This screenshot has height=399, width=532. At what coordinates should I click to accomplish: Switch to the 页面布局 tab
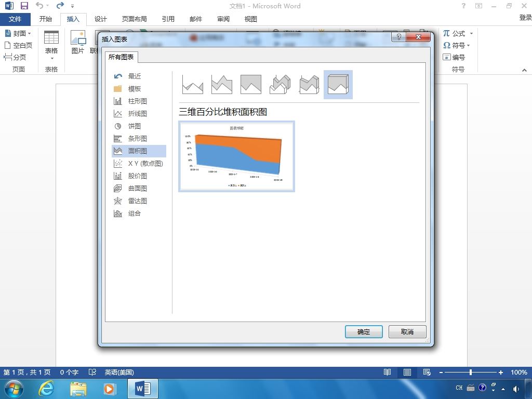click(x=135, y=19)
